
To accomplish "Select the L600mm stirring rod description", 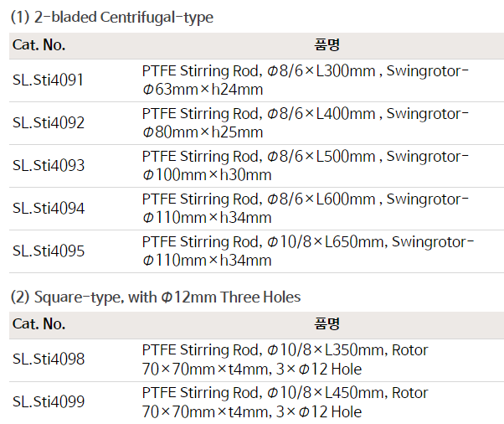I will [x=305, y=209].
